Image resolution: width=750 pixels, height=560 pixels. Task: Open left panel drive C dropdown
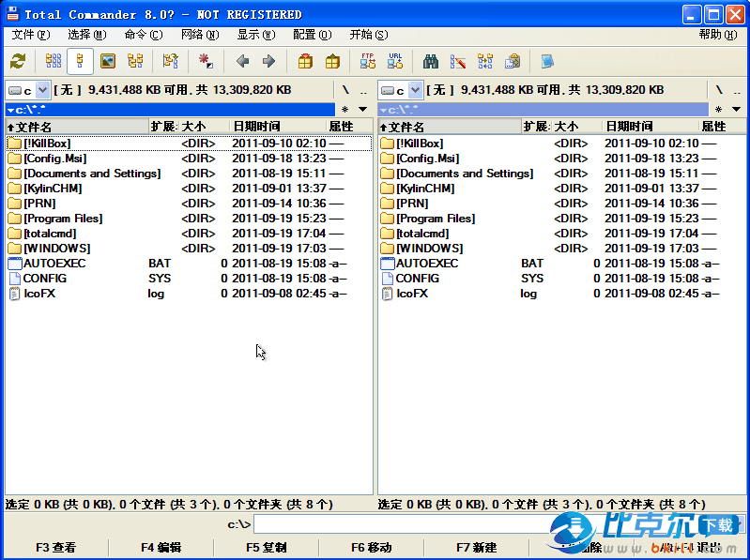[27, 90]
